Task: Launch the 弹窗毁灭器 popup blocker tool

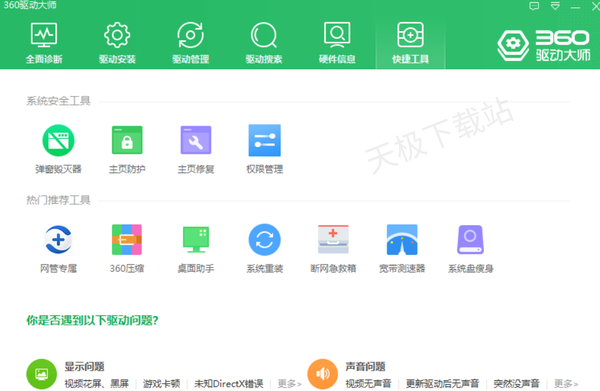Action: 58,149
